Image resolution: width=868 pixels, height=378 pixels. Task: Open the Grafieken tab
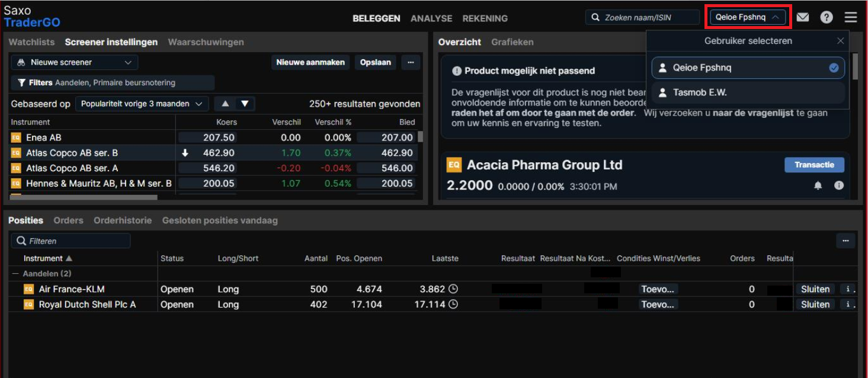coord(513,42)
